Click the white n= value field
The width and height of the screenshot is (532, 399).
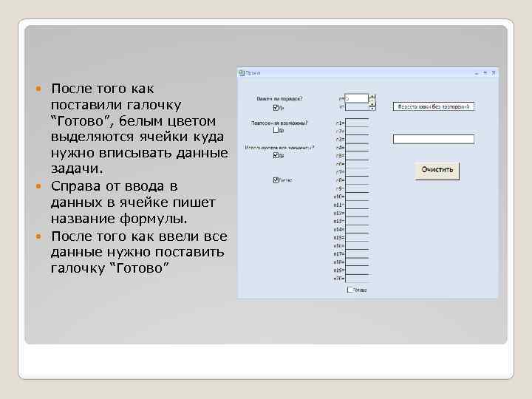(357, 98)
